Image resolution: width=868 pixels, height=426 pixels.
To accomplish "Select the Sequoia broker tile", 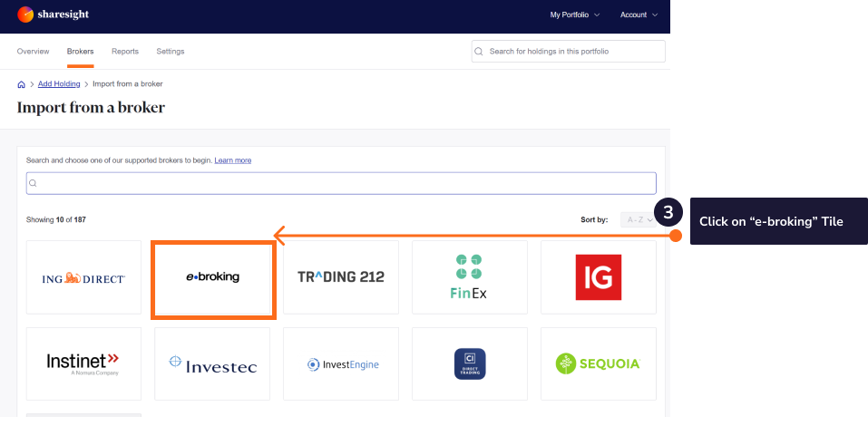I will click(599, 364).
